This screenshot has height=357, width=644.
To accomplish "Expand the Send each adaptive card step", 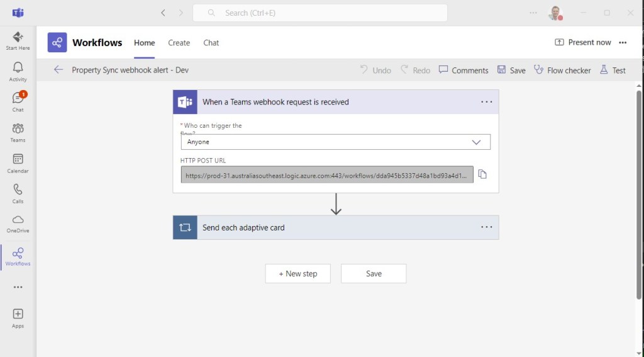I will pyautogui.click(x=336, y=227).
